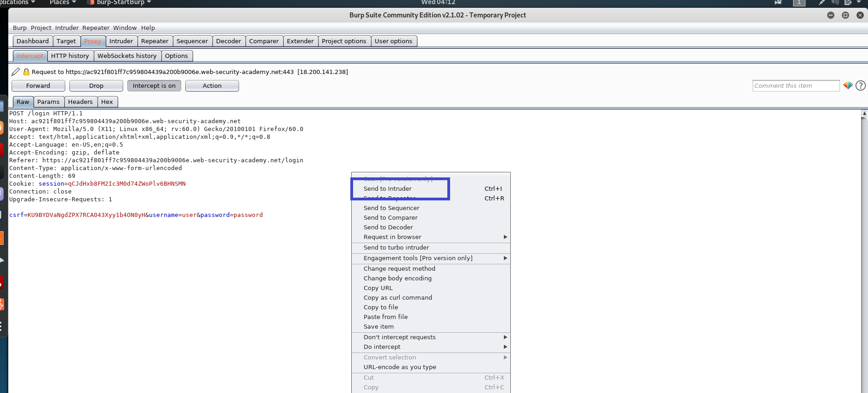
Task: Click the power status tray icon
Action: [x=848, y=2]
